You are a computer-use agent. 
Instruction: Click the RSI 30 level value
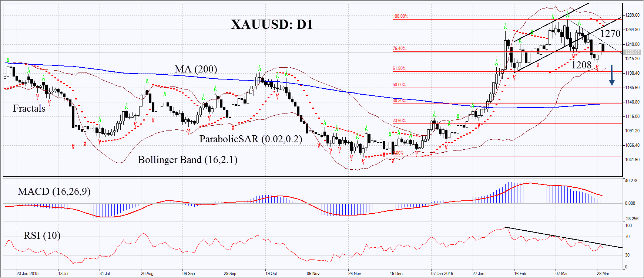click(x=627, y=255)
